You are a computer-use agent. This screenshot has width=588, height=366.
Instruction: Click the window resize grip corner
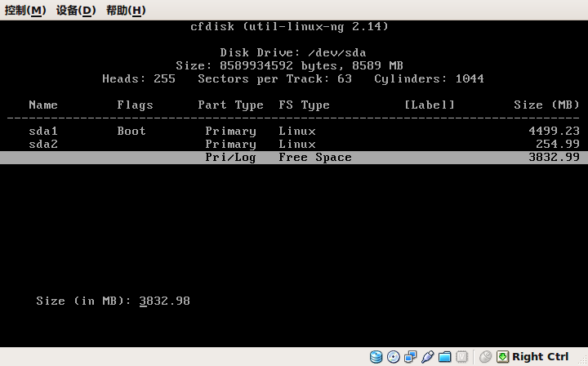tap(583, 361)
